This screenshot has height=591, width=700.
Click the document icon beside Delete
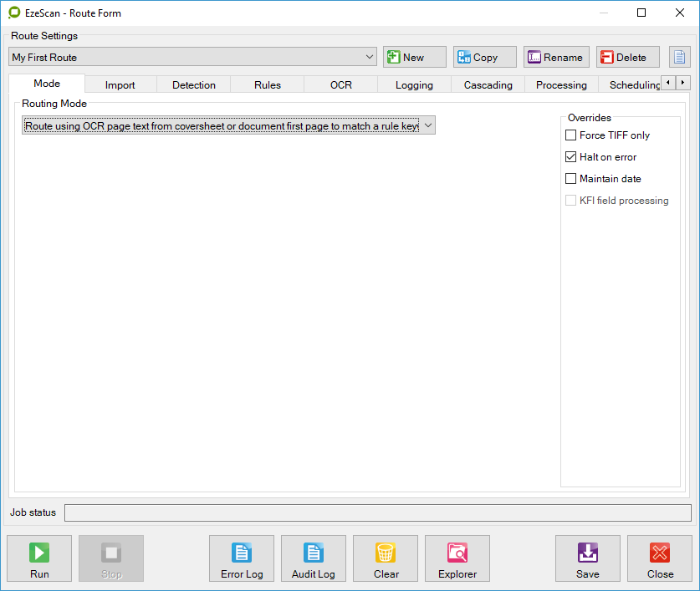pos(679,58)
